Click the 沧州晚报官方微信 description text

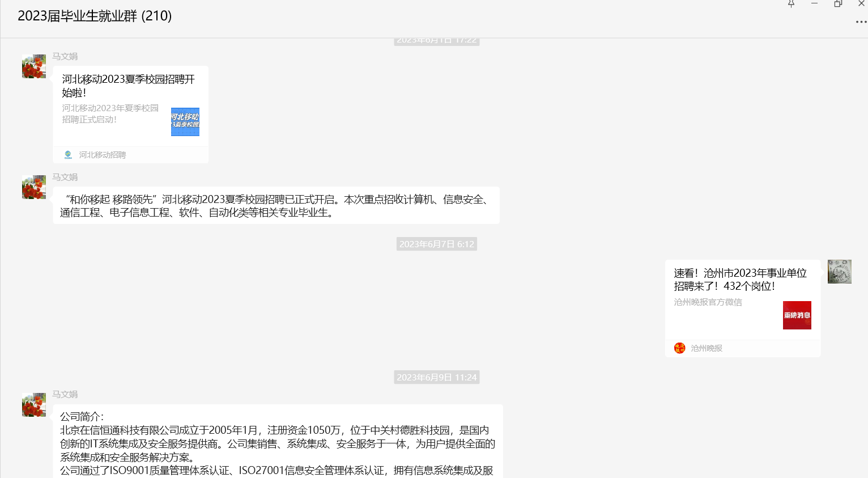point(708,302)
